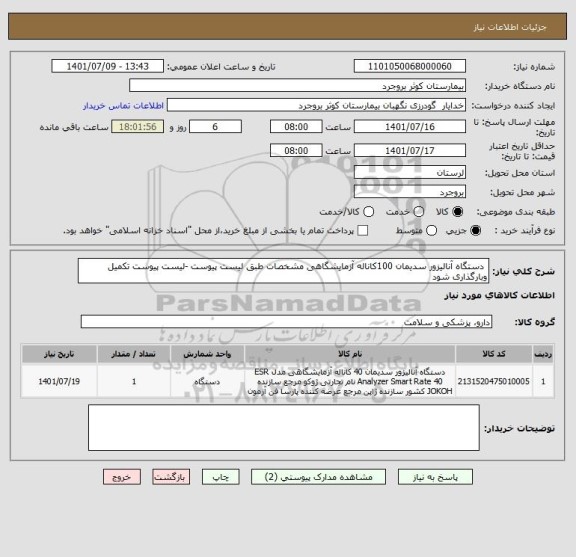
Task: Select the خدمت radio button
Action: (x=419, y=212)
